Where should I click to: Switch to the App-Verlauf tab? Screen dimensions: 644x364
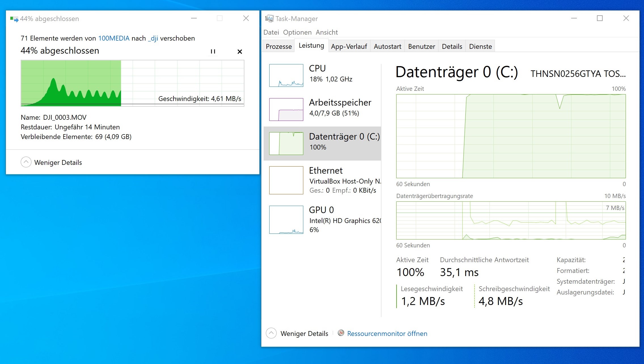(349, 46)
